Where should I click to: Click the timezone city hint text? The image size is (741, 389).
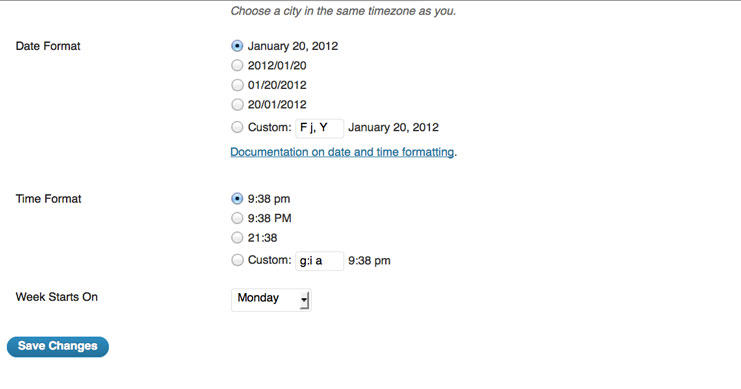click(x=343, y=11)
